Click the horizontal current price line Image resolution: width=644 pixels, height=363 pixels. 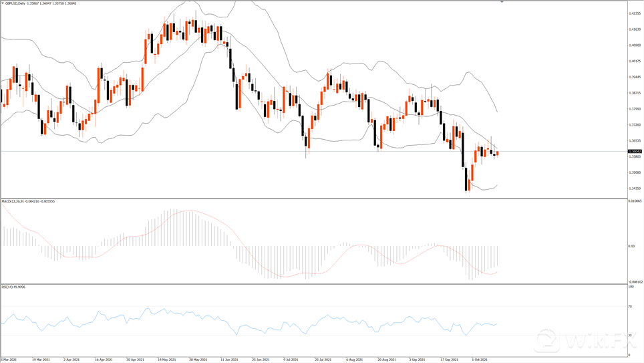[x=200, y=152]
